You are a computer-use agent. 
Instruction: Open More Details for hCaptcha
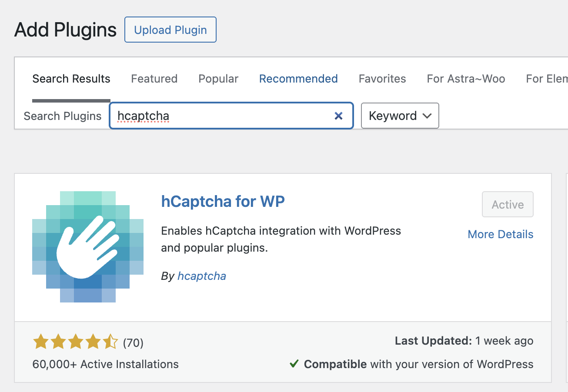point(500,234)
